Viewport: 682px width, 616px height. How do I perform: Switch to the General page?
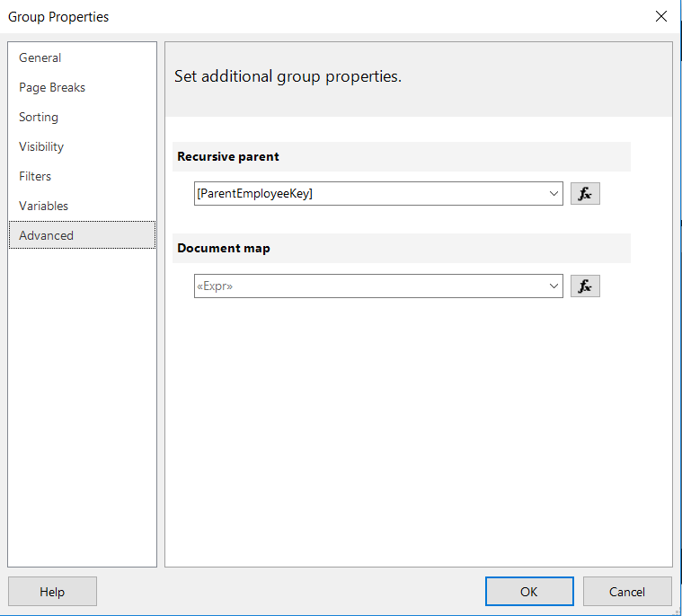tap(40, 57)
